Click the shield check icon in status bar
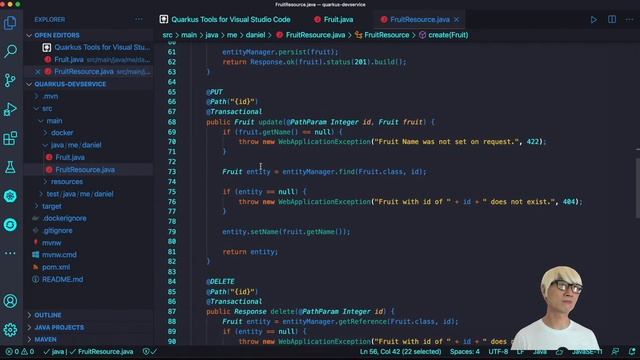 point(149,351)
